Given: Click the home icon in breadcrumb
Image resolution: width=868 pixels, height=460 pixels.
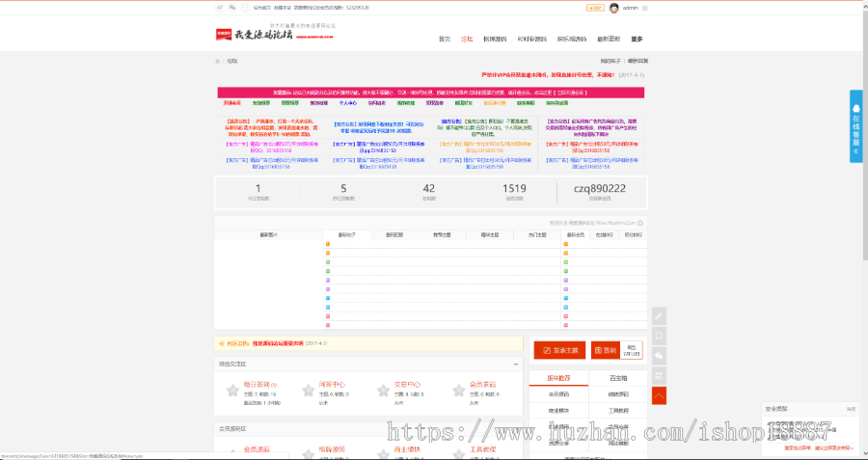Looking at the screenshot, I should point(218,61).
